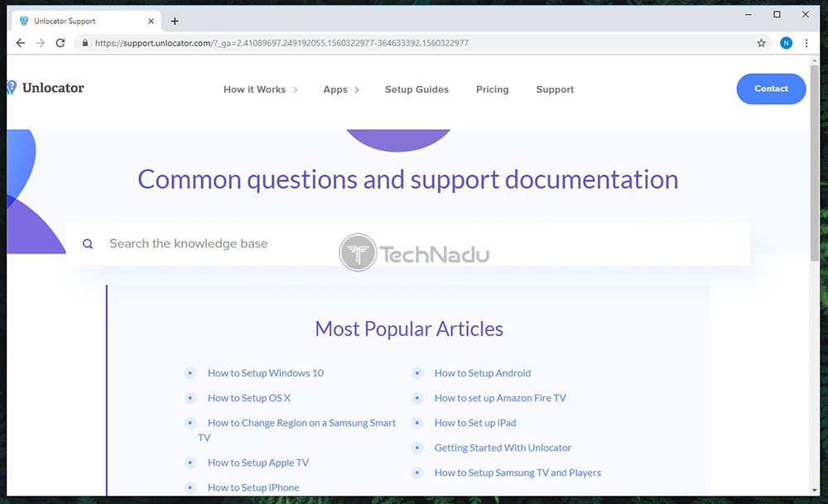
Task: Select the Unlocator Support browser tab
Action: 85,22
